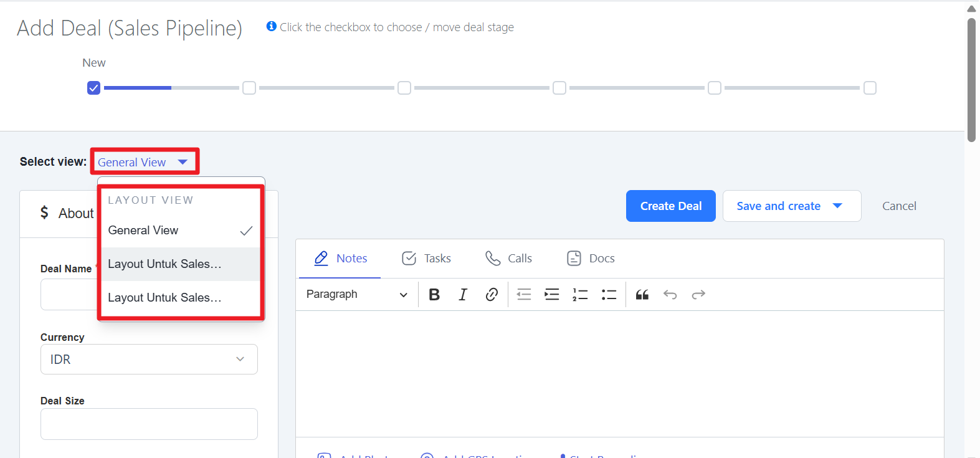The height and width of the screenshot is (458, 980).
Task: Open the IDR currency dropdown
Action: coord(149,360)
